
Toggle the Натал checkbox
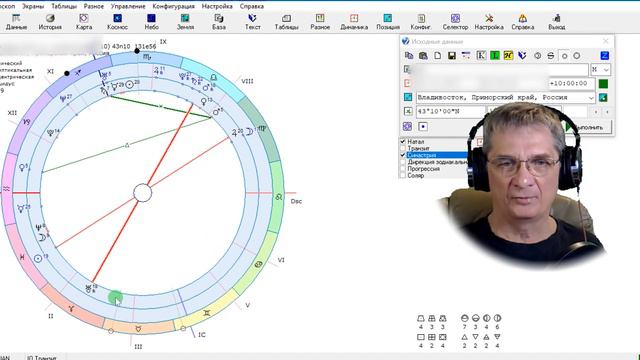click(x=403, y=141)
